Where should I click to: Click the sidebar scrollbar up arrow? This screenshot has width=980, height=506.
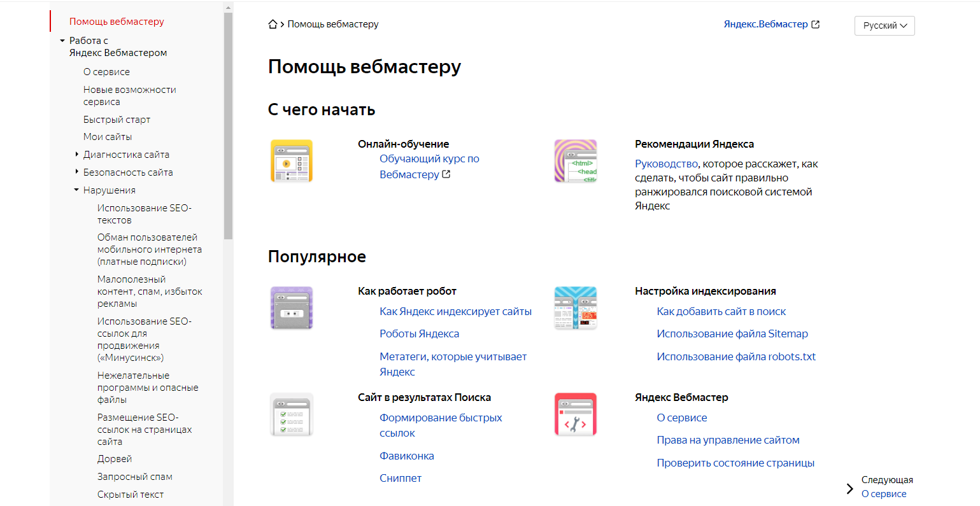(228, 8)
